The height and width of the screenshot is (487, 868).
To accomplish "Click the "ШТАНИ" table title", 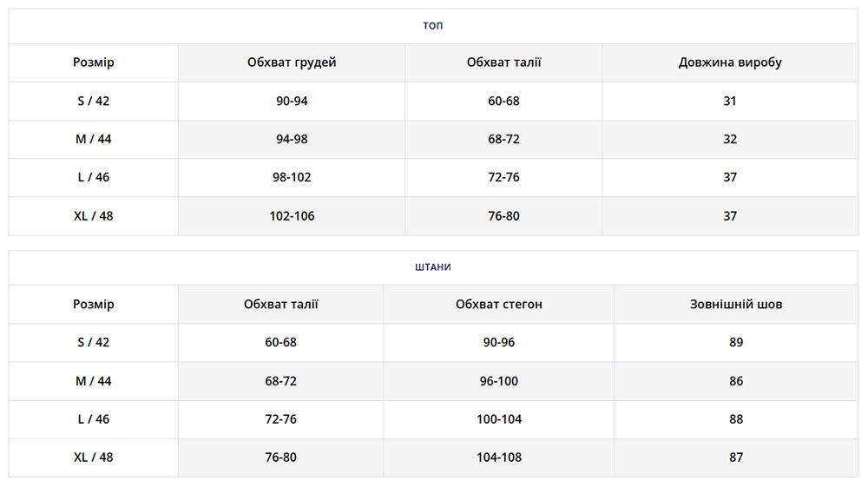I will coord(432,267).
